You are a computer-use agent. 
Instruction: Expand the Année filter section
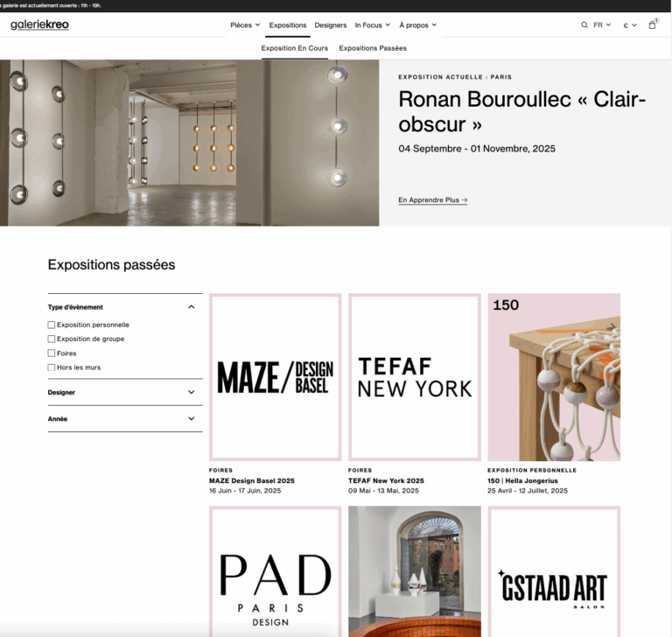tap(125, 419)
